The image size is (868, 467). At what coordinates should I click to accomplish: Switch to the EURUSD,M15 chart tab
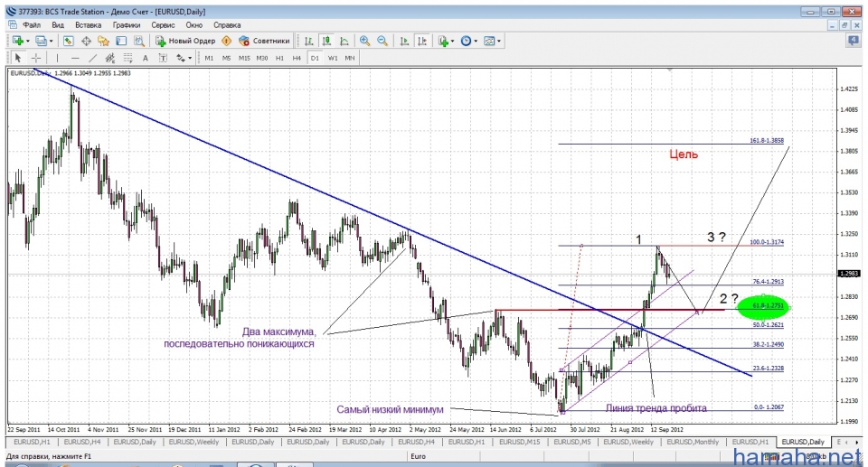[x=519, y=442]
